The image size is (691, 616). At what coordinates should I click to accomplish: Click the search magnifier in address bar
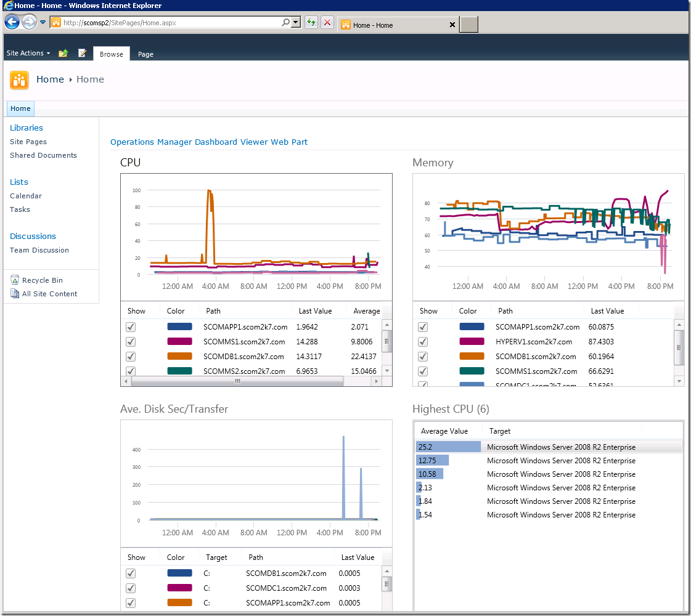[285, 22]
